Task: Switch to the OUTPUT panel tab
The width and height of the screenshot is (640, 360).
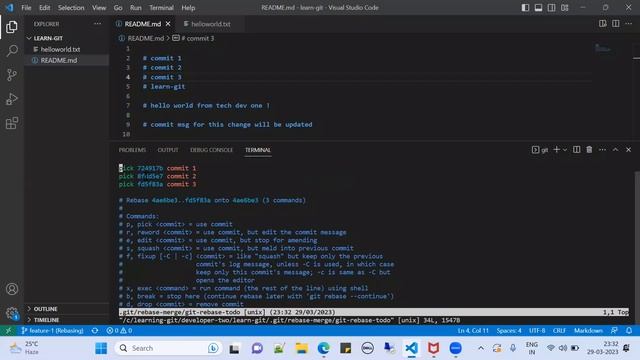Action: (168, 150)
